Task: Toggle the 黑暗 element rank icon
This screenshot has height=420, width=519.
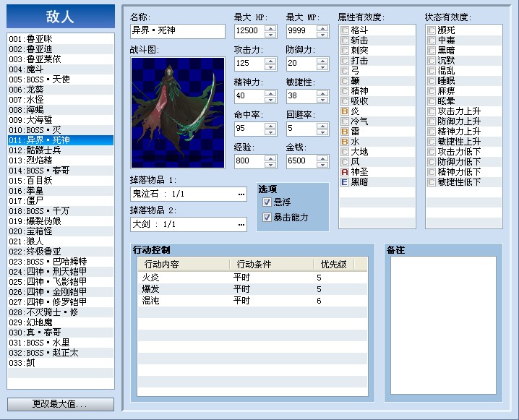Action: 345,182
